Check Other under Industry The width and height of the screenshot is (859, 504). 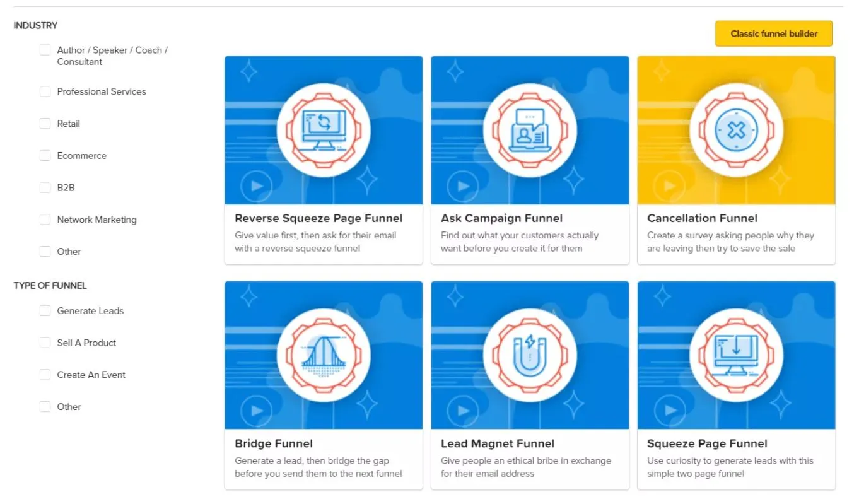(x=45, y=251)
